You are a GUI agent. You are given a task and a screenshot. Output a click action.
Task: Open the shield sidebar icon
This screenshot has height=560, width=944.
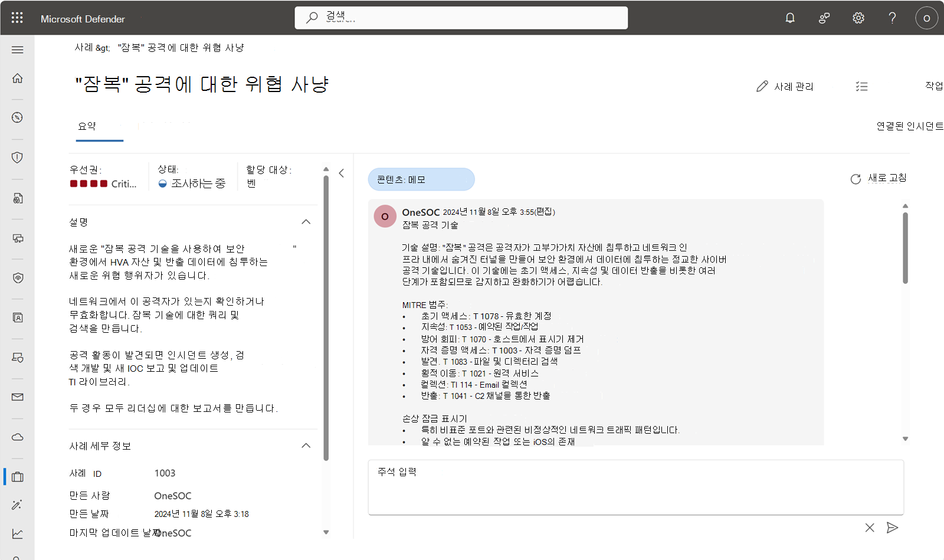click(x=18, y=158)
